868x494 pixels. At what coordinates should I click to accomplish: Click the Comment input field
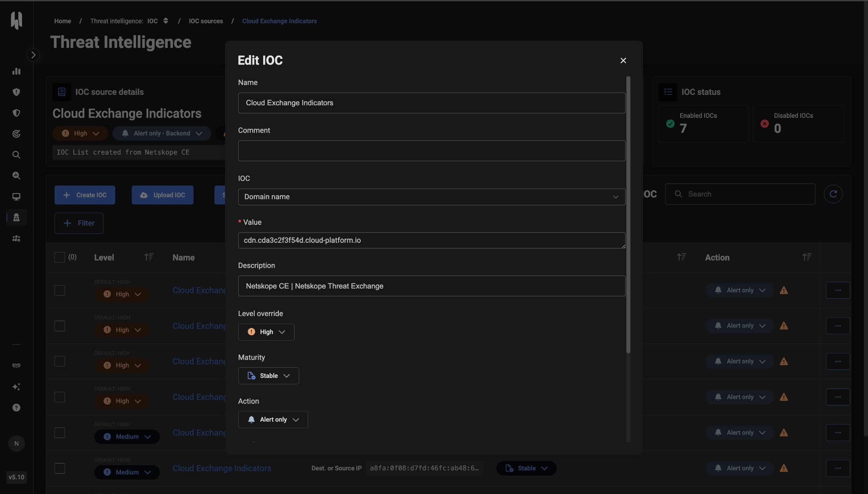(x=431, y=151)
